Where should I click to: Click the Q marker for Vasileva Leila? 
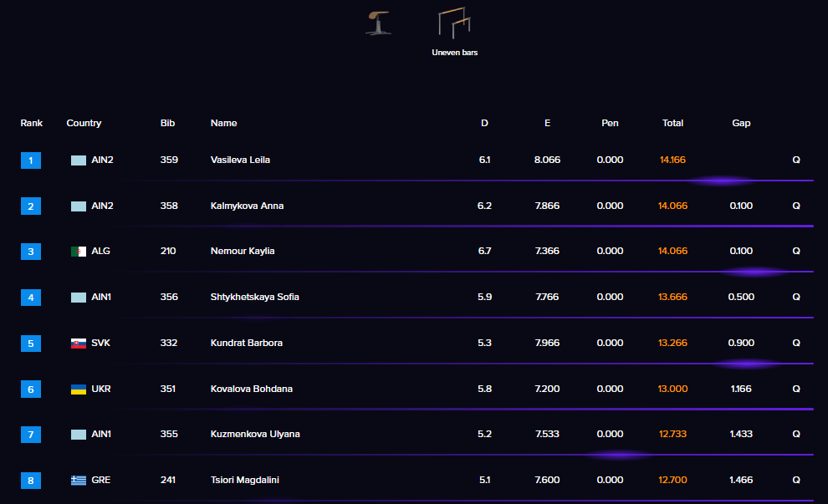796,160
